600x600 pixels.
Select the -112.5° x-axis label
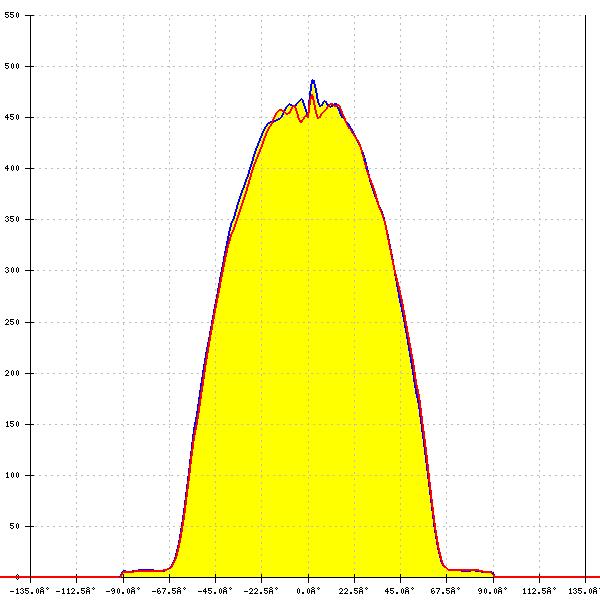coord(75,591)
